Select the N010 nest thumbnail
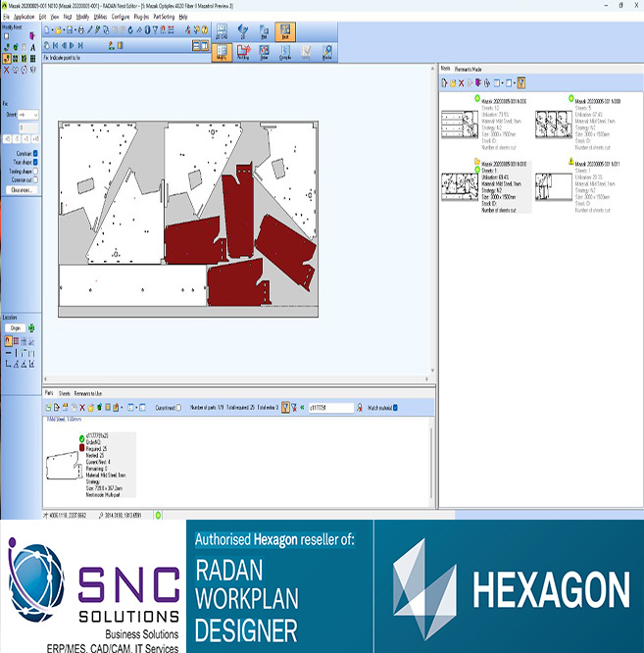The height and width of the screenshot is (653, 644). coord(460,187)
